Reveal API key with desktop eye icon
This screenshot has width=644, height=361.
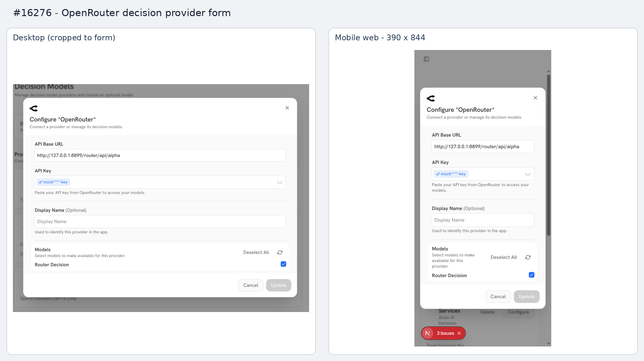click(x=279, y=182)
